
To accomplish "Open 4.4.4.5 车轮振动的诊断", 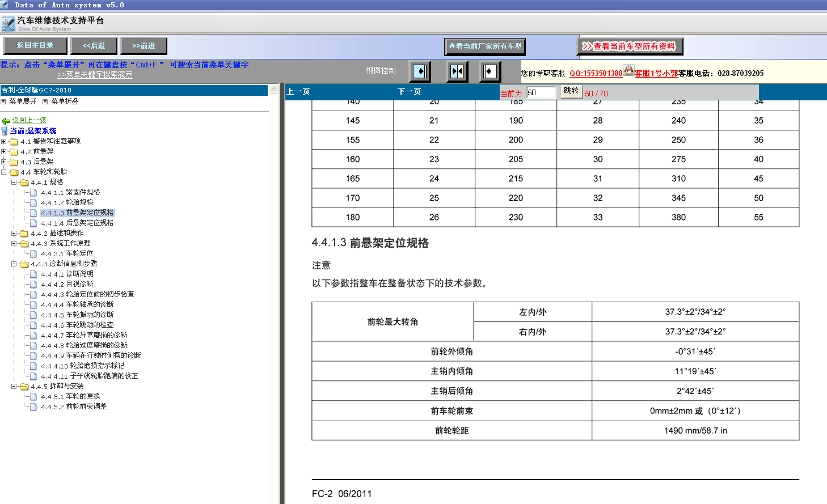I will (77, 315).
